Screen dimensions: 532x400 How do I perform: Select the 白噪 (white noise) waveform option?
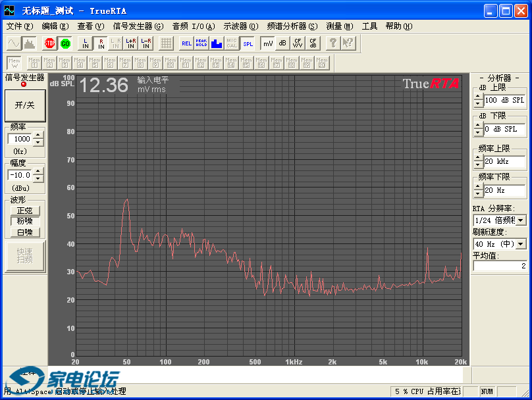[24, 232]
